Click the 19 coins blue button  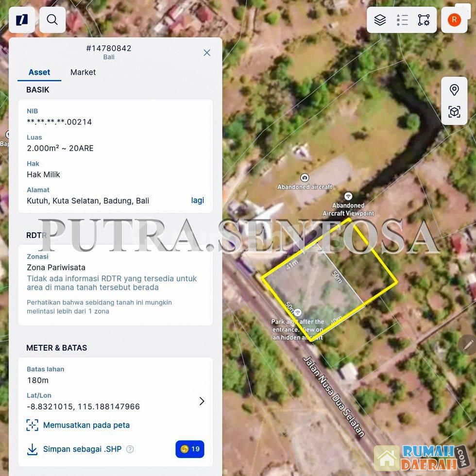190,449
